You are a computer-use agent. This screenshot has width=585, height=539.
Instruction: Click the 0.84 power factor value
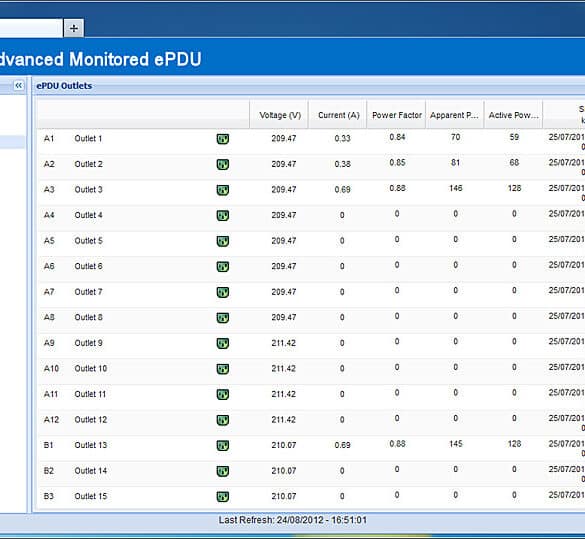[x=397, y=137]
